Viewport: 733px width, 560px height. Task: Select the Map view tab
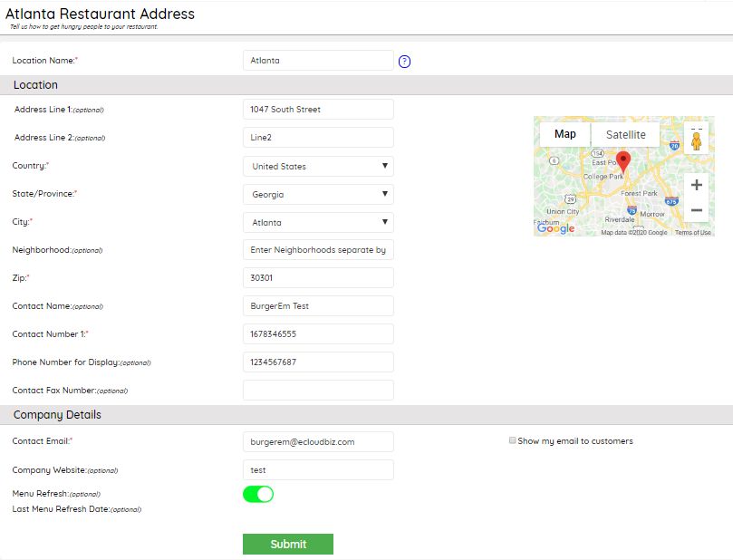click(564, 134)
